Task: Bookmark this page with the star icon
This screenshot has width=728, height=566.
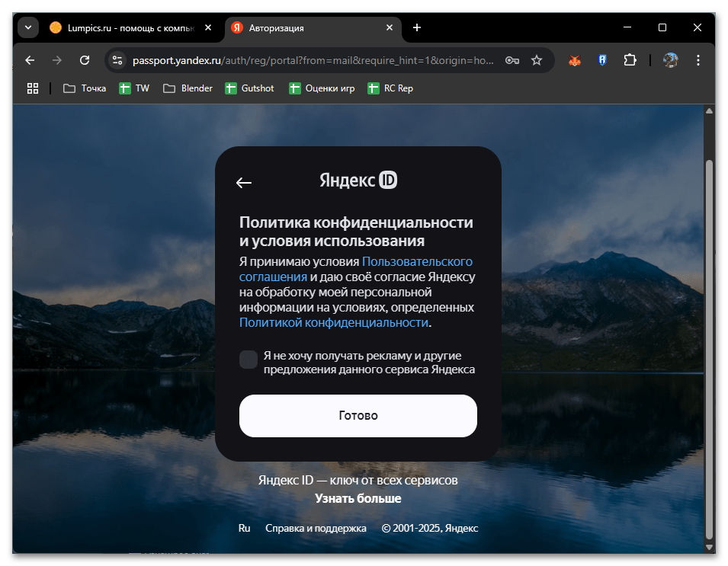Action: (x=537, y=60)
